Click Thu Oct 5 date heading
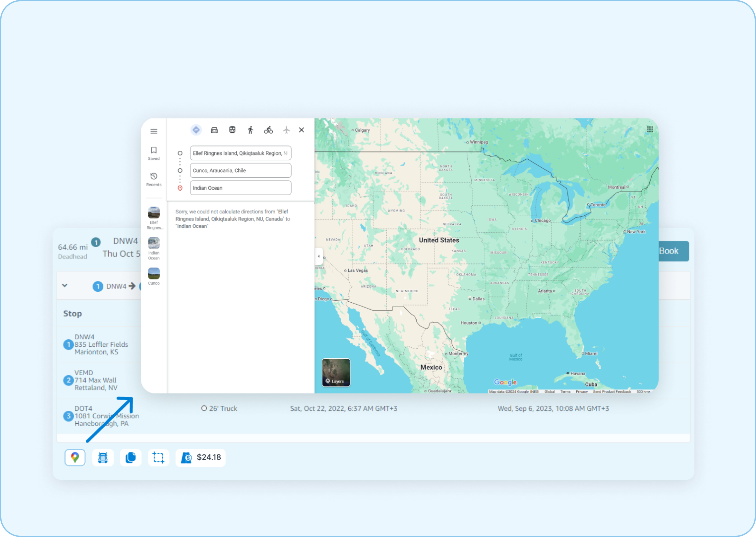This screenshot has height=537, width=756. pos(121,254)
